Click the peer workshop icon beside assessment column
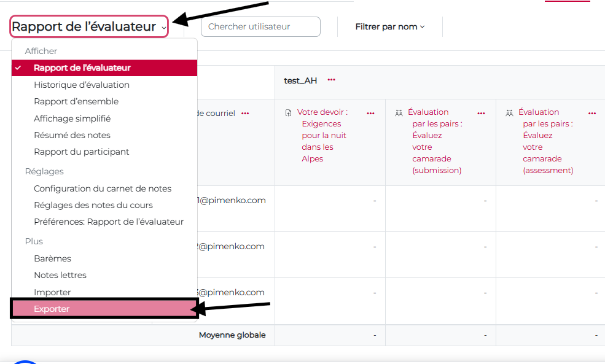The image size is (605, 364). tap(509, 113)
